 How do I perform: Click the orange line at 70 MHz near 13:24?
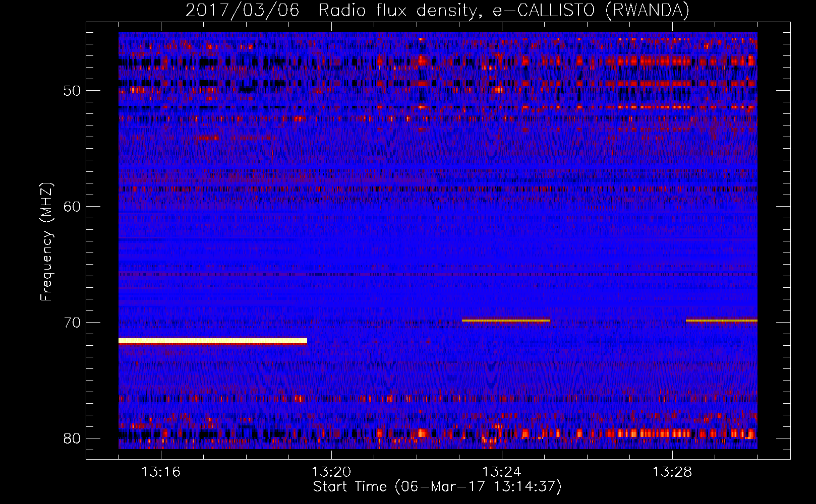(506, 321)
